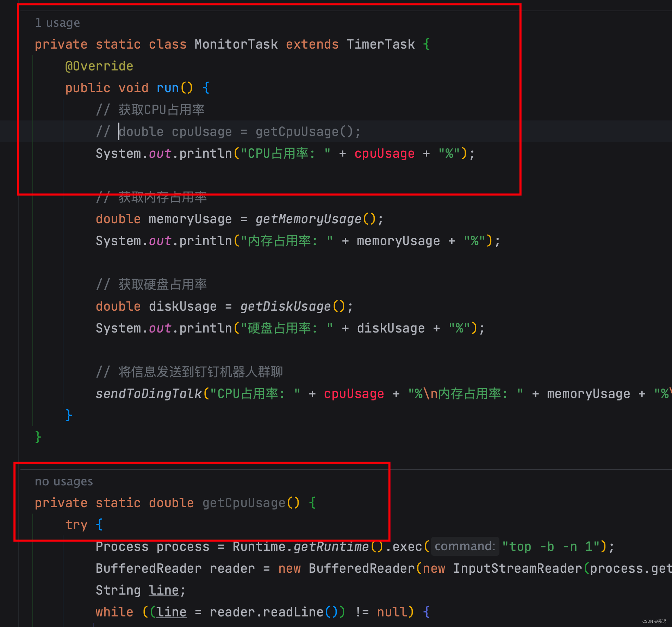Click closing brace of MonitorTask class
This screenshot has width=672, height=627.
(x=38, y=437)
